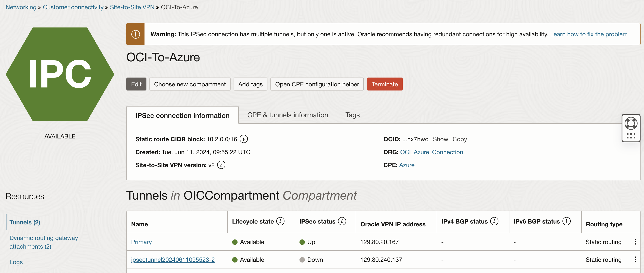644x273 pixels.
Task: Open the OCI_Azure_Connection DRG link
Action: coord(432,152)
